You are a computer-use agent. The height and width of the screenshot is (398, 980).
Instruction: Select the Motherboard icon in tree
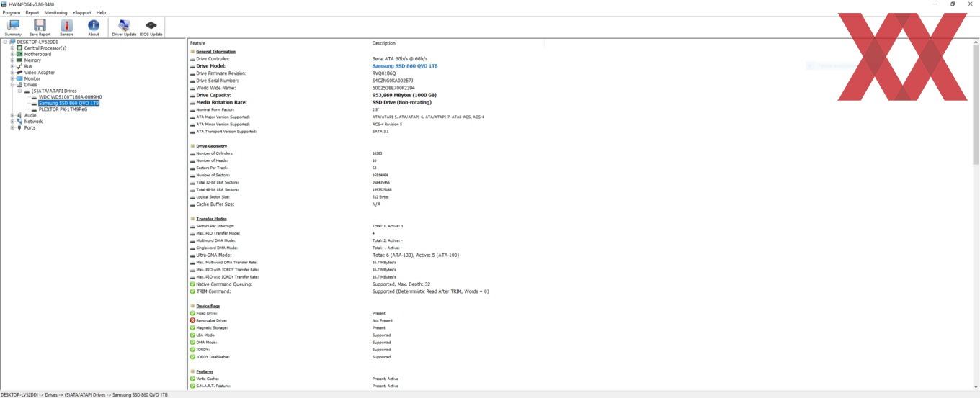tap(19, 54)
